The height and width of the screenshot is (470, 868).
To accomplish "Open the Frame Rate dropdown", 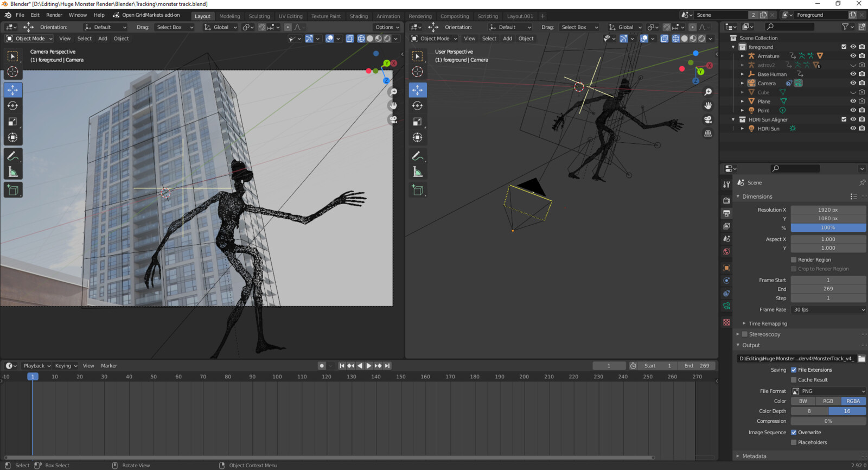I will (x=828, y=309).
